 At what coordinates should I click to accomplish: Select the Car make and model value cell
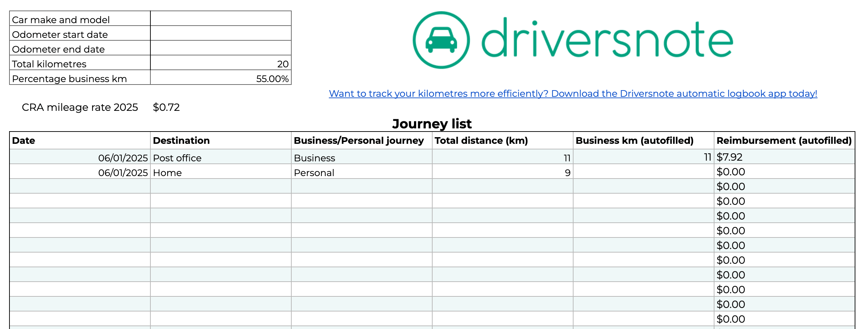[x=221, y=18]
